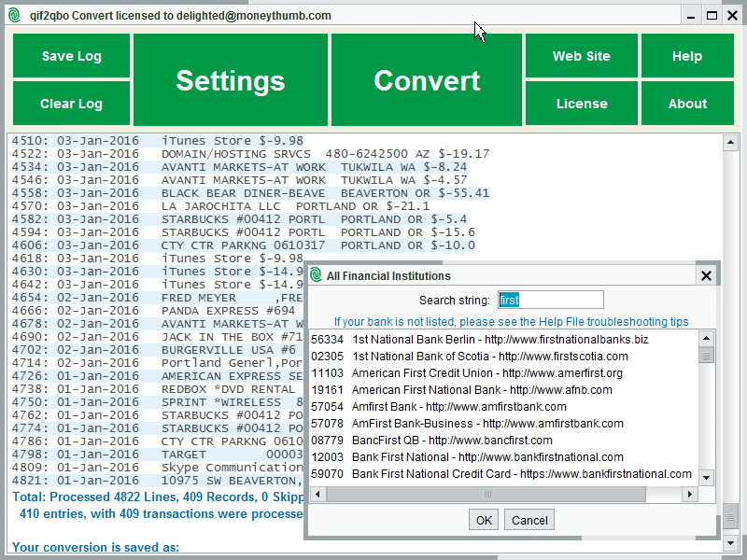This screenshot has height=560, width=747.
Task: Open the Web Site button
Action: point(582,56)
